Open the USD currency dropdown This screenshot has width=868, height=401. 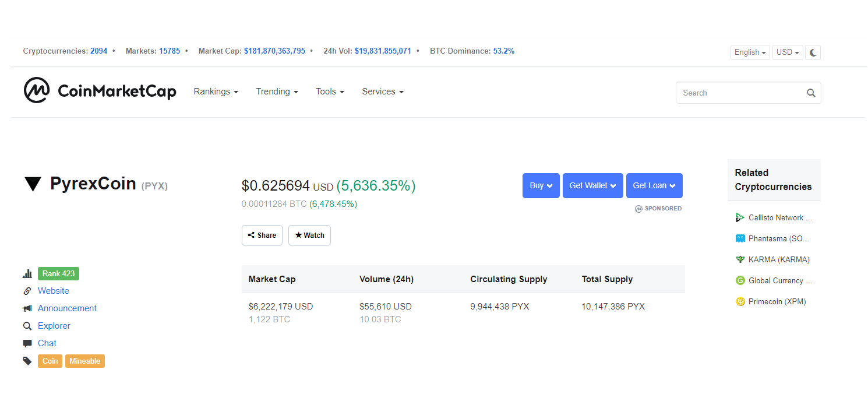[x=788, y=52]
